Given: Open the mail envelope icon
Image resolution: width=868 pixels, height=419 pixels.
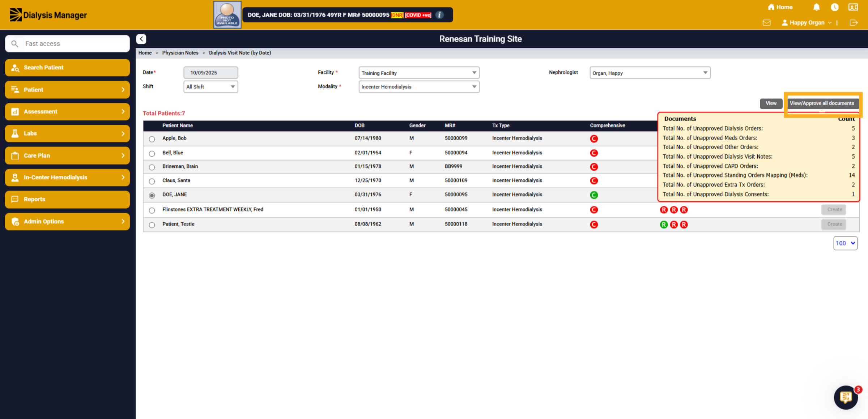Looking at the screenshot, I should point(766,23).
